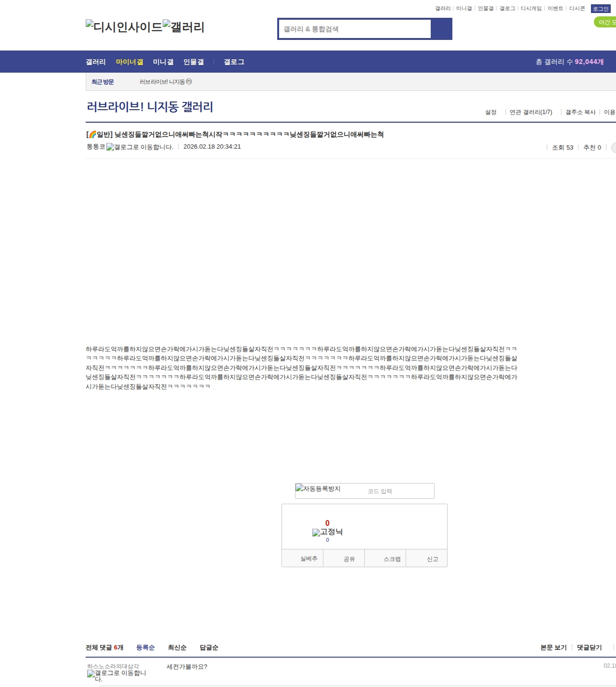616x687 pixels.
Task: Toggle night mode with 야간 모드 button
Action: (x=605, y=22)
